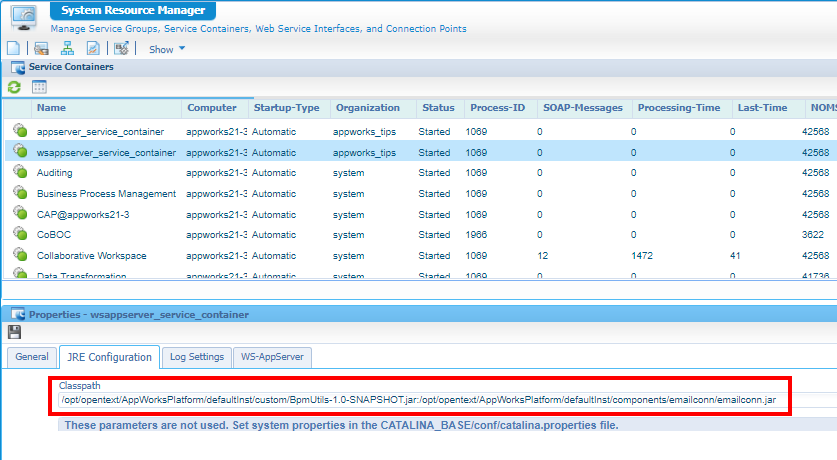Sort by the Status column header

pos(438,108)
